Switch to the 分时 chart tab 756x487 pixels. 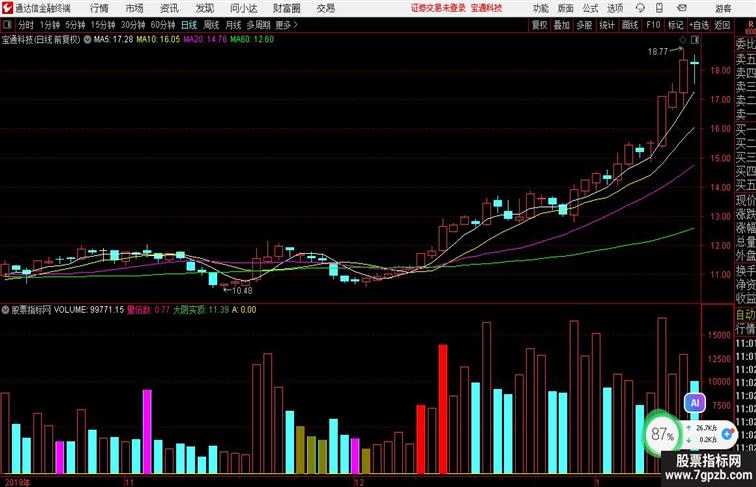point(26,25)
